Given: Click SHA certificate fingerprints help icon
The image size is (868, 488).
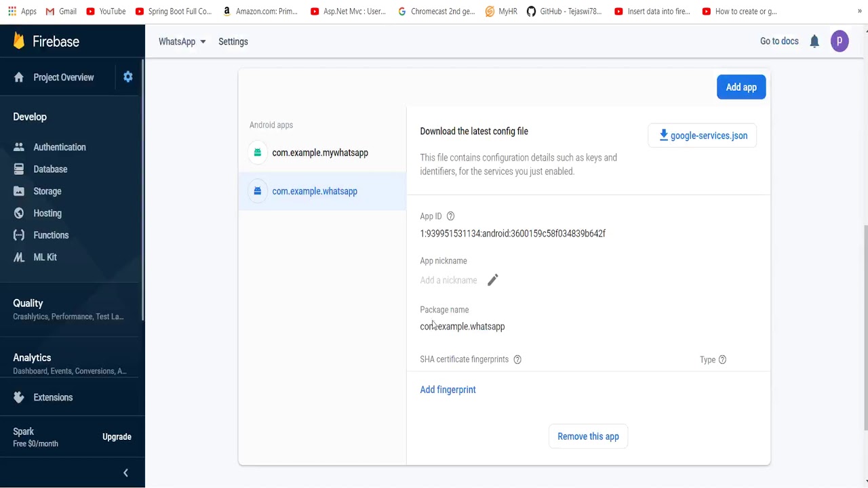Looking at the screenshot, I should click(x=517, y=359).
